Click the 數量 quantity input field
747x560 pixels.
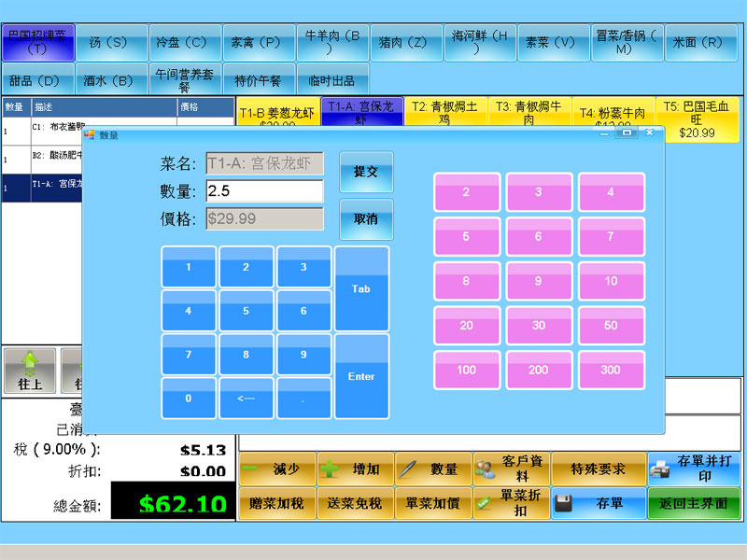coord(264,191)
